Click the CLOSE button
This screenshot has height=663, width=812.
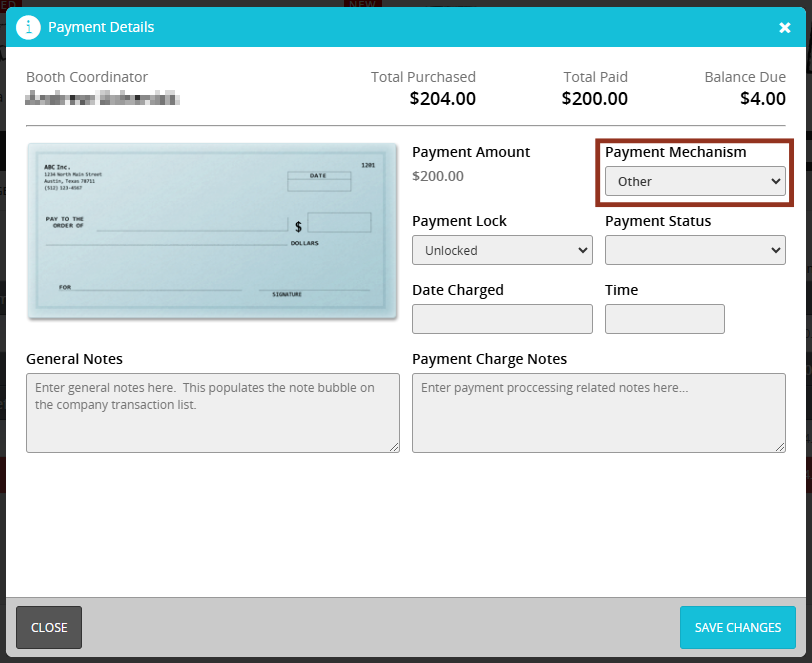click(49, 627)
